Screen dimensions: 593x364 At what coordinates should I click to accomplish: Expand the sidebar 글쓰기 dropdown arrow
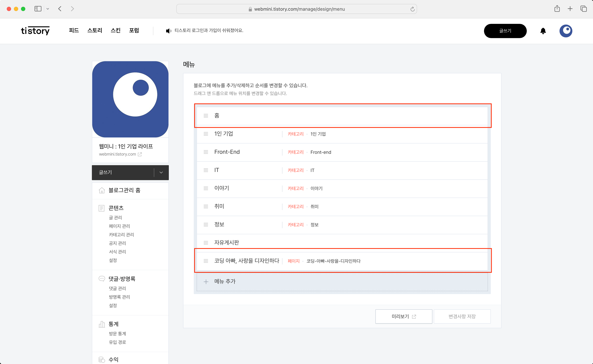click(161, 172)
